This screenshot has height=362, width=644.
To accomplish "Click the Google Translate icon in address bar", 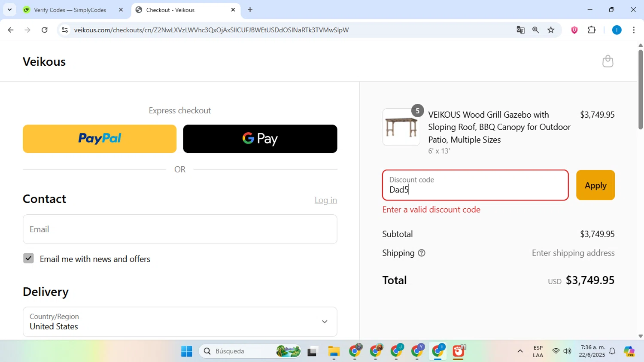I will coord(520,30).
